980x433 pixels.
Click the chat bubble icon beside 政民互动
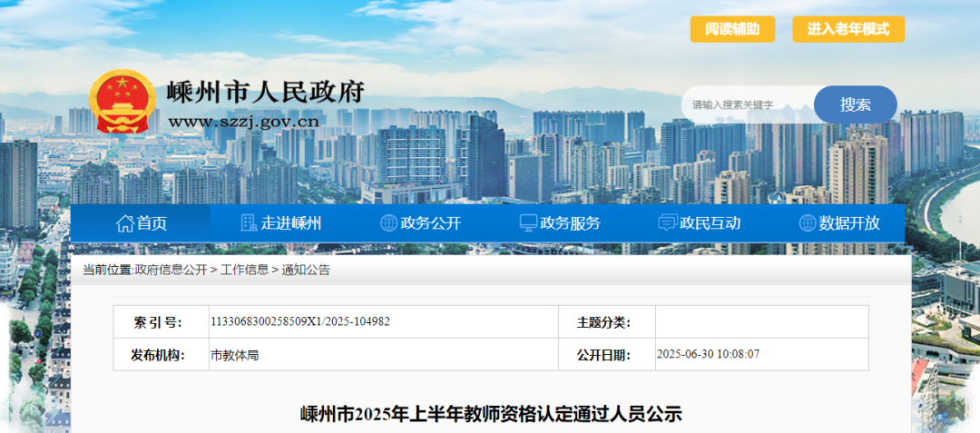667,223
